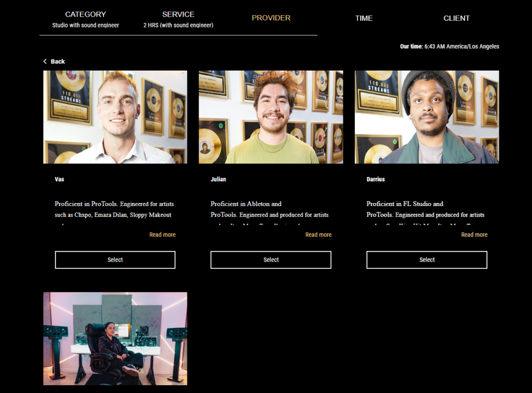Choose Darrius with the Select button
The width and height of the screenshot is (532, 393).
tap(427, 260)
